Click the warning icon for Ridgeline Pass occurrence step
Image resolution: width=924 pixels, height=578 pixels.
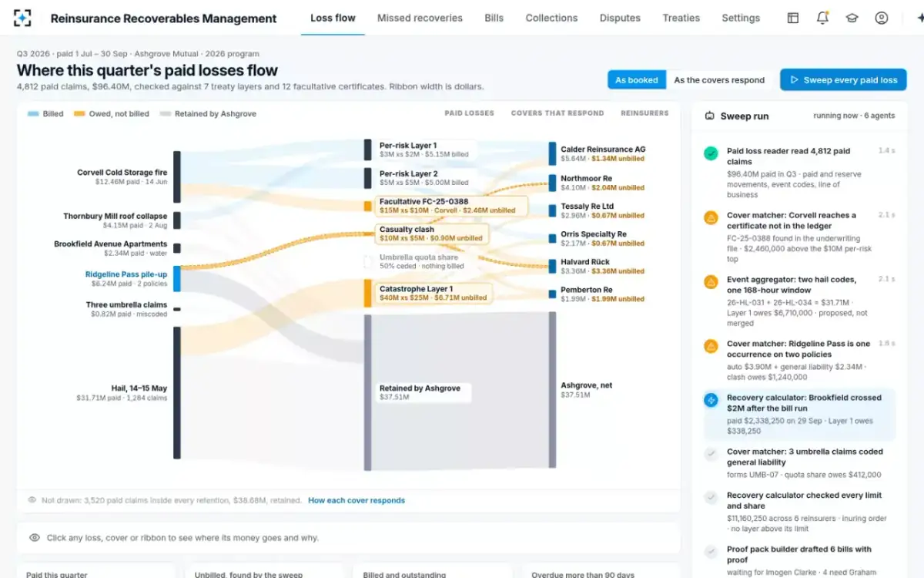coord(711,346)
